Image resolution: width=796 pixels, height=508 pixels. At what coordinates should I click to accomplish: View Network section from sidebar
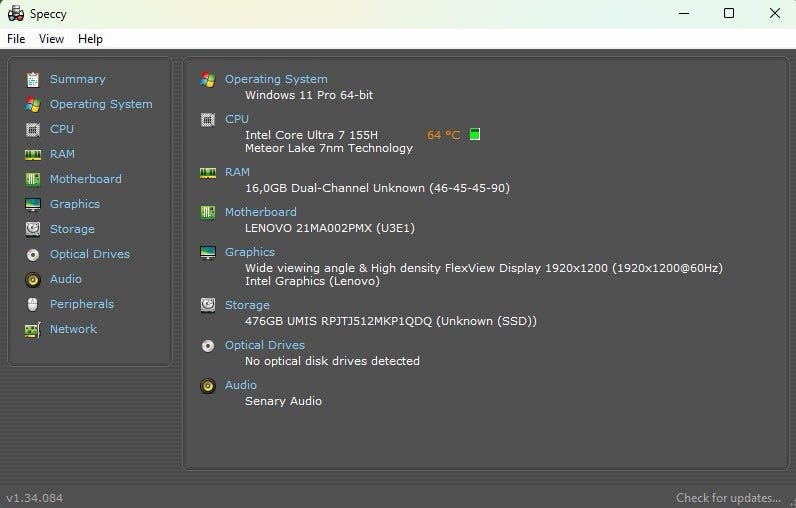point(73,329)
